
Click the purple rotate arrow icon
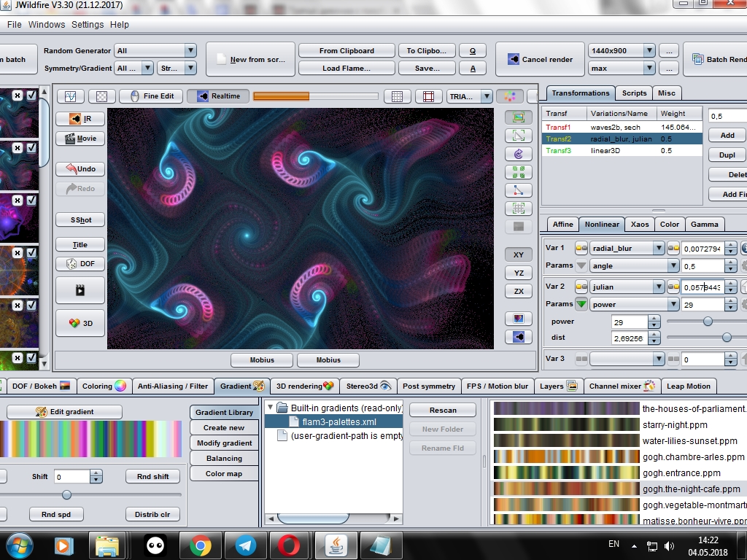coord(519,154)
